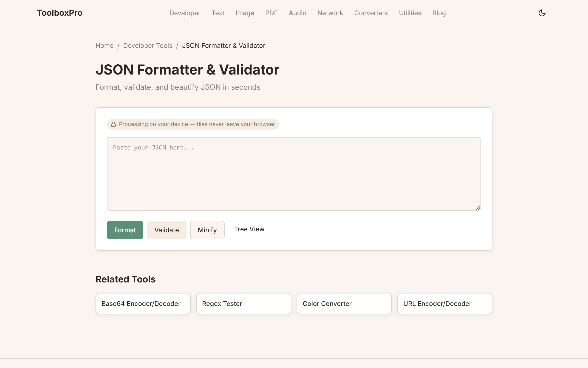Open the Base64 Encoder/Decoder tool
This screenshot has height=368, width=588.
tap(143, 304)
